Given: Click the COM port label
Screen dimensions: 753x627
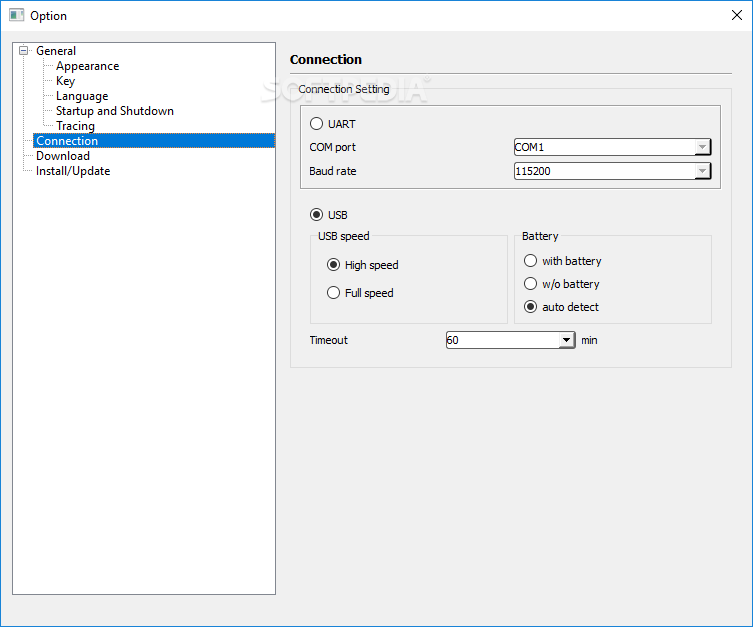Looking at the screenshot, I should coord(332,147).
